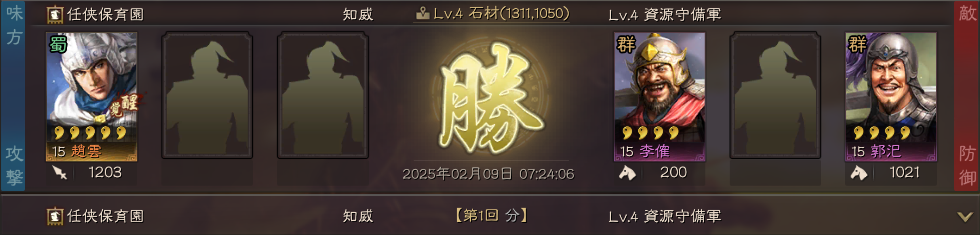Click the 覚醒 awakening stamp on 趙雲
This screenshot has height=235, width=980.
125,104
